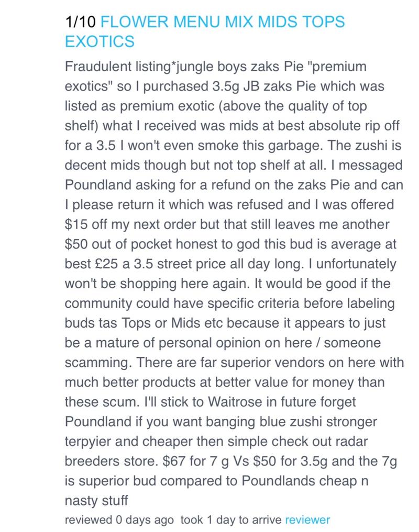419x532 pixels.
Task: Click the 'reviewed 0 days ago' text
Action: (119, 520)
